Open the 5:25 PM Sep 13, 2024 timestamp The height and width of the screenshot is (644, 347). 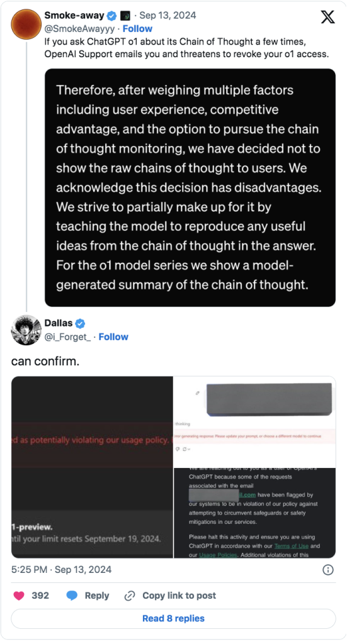[61, 570]
